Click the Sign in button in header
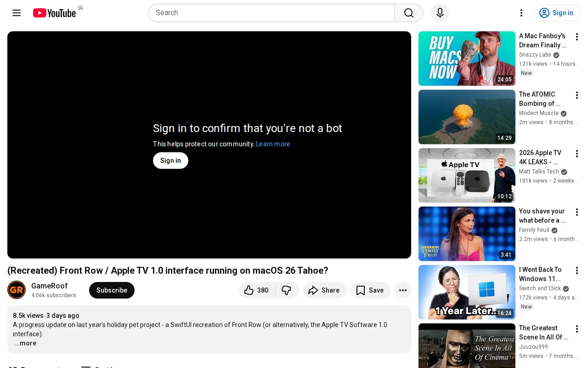 tap(557, 13)
